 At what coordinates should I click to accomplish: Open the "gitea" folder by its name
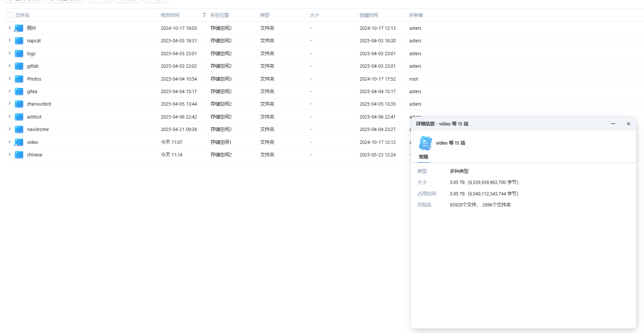pos(32,91)
